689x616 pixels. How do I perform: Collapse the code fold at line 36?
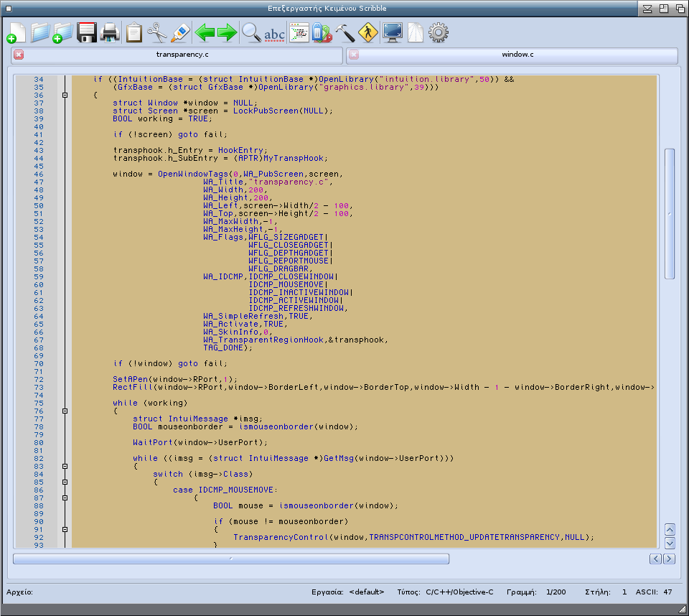click(x=65, y=95)
